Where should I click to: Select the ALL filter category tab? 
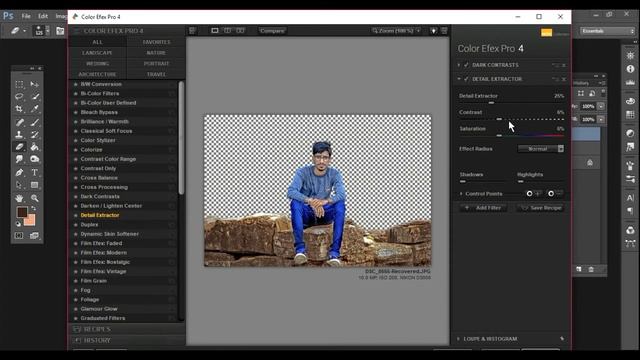tap(98, 42)
